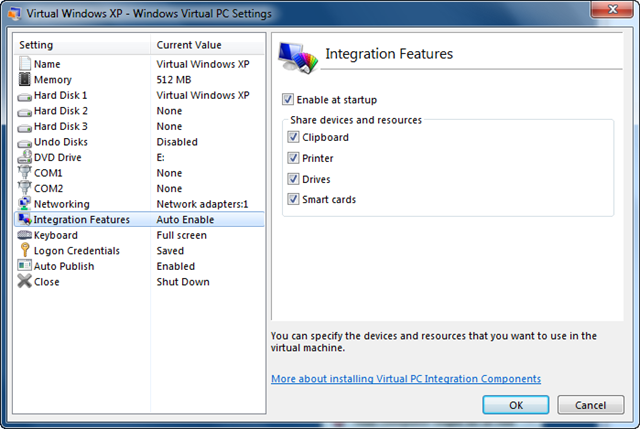Screen dimensions: 640x429
Task: Click the Auto Publish window icon
Action: pyautogui.click(x=24, y=266)
